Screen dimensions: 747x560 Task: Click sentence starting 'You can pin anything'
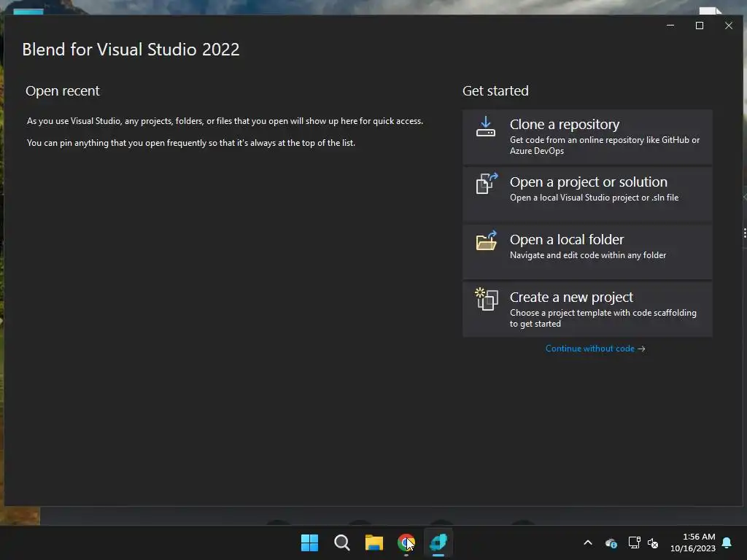[191, 143]
